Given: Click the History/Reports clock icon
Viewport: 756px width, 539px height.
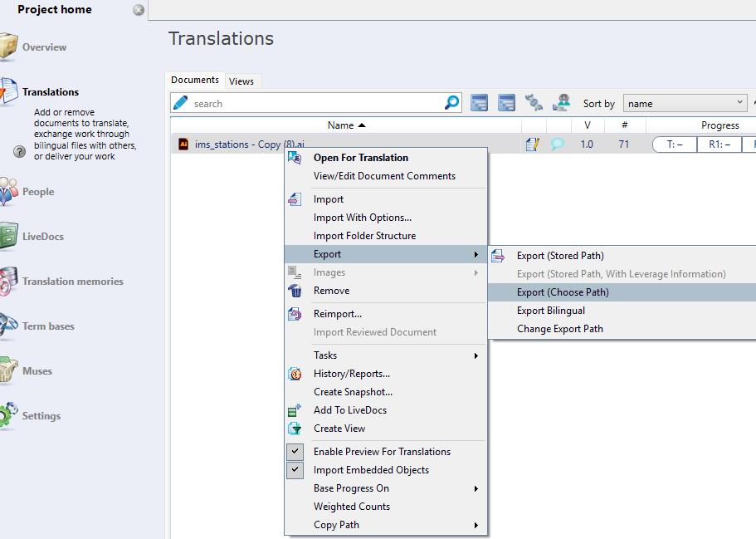Looking at the screenshot, I should (295, 374).
